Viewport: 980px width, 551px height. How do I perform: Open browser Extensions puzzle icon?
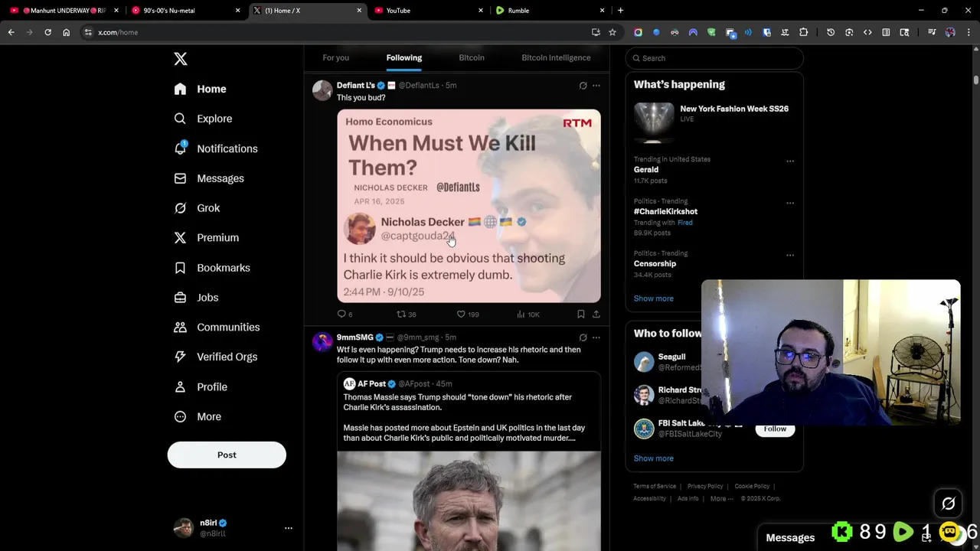pyautogui.click(x=803, y=32)
